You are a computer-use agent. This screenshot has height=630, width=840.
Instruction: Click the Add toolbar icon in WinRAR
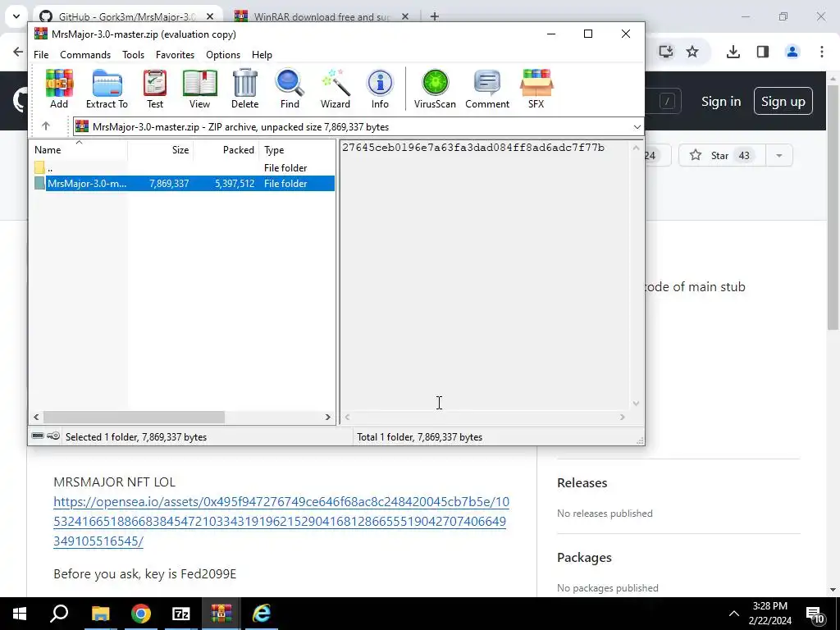pos(59,89)
